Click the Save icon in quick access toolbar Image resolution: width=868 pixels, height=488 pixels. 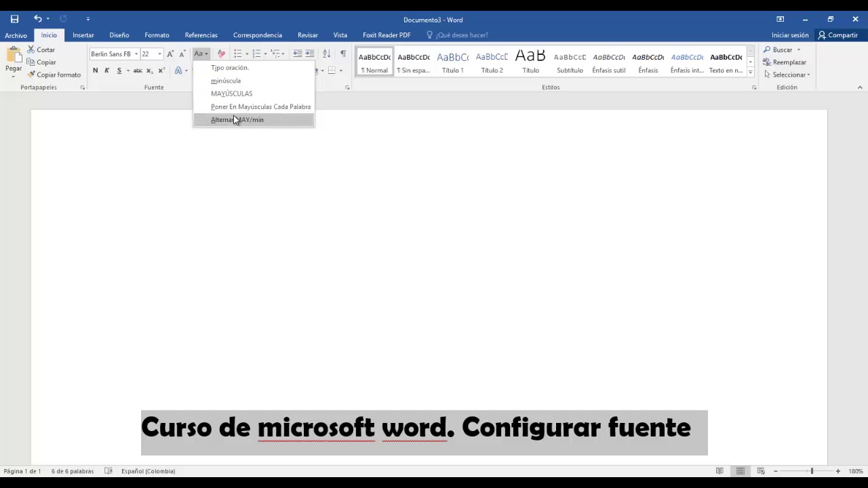tap(14, 19)
